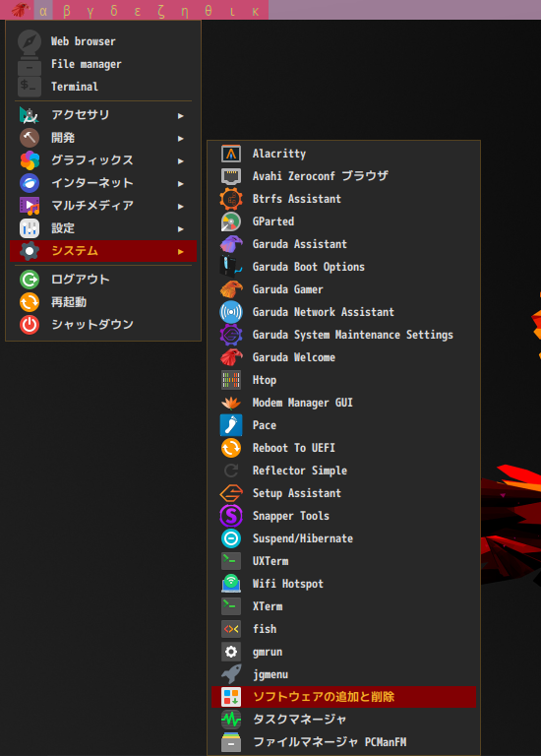The height and width of the screenshot is (756, 541).
Task: Launch Terminal from the menu
Action: 103,87
